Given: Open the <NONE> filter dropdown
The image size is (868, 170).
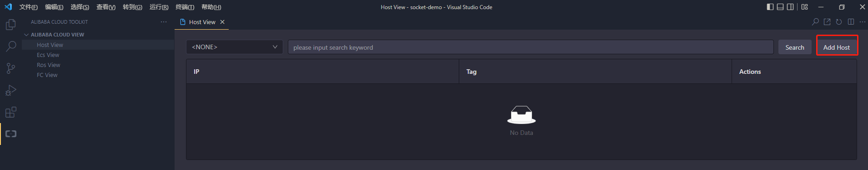Looking at the screenshot, I should click(235, 47).
